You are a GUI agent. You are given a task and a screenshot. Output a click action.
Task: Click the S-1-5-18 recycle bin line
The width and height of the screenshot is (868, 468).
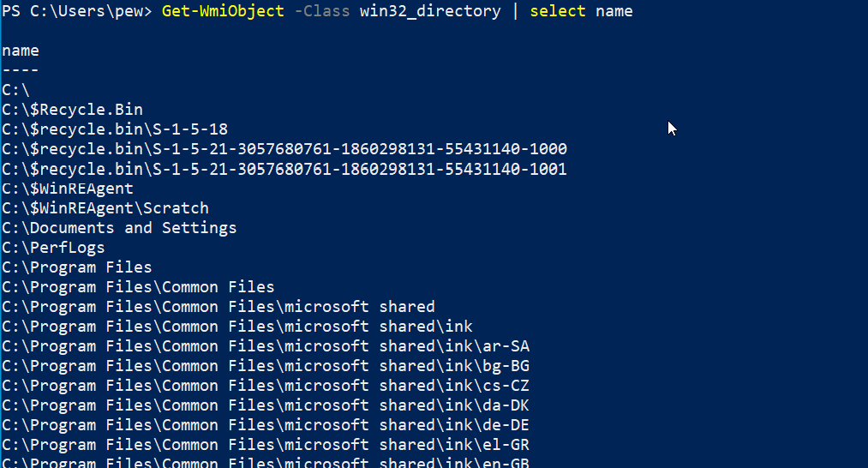(x=115, y=129)
